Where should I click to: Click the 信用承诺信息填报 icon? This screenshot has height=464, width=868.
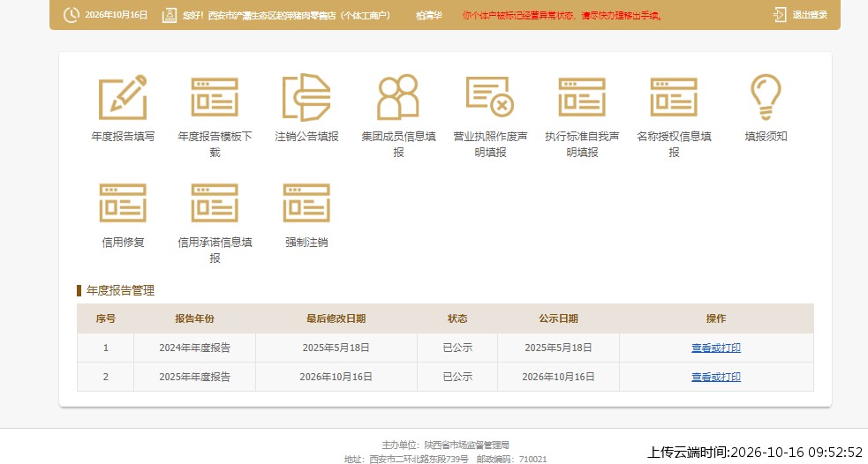click(215, 203)
